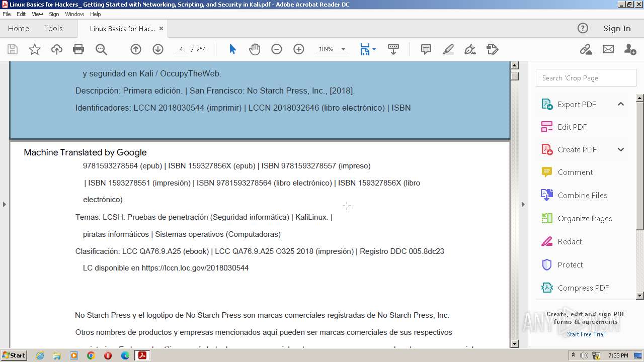Open the File menu
Screen dimensions: 644x362
click(x=7, y=14)
